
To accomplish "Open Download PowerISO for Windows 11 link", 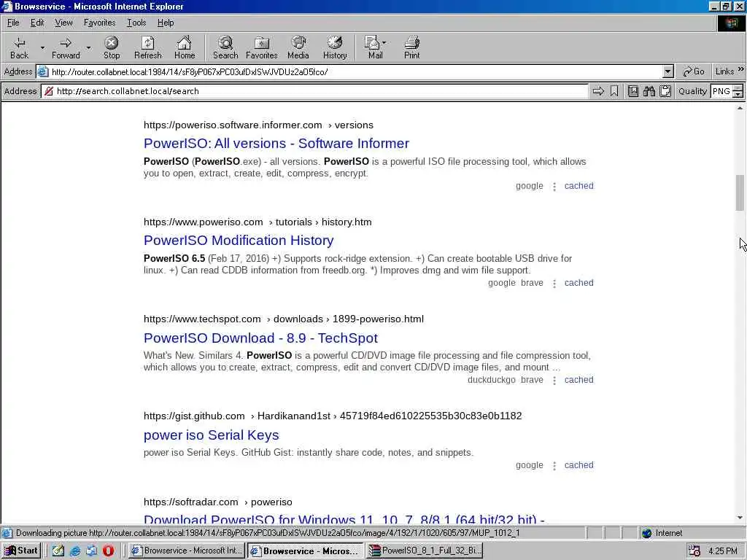I will 344,519.
